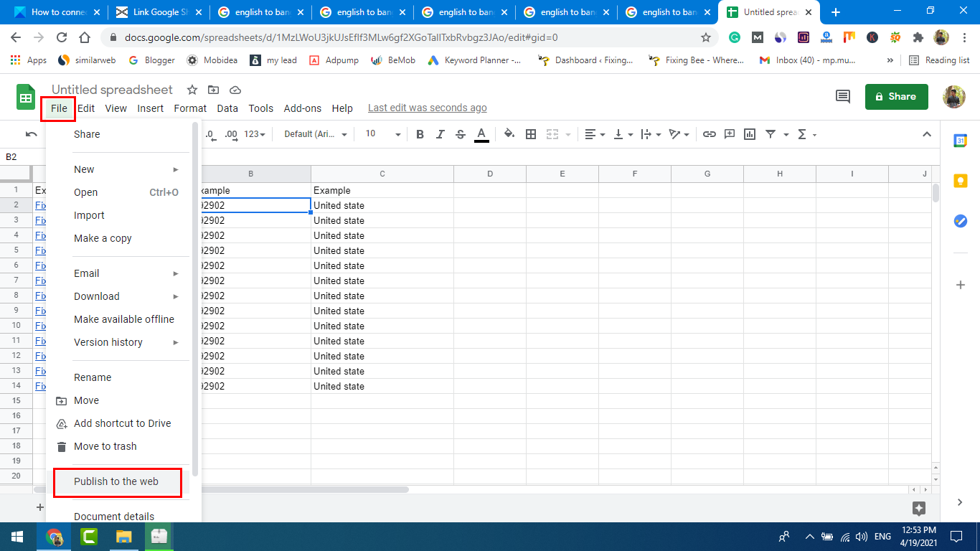Open comment history icon
The width and height of the screenshot is (980, 551).
pyautogui.click(x=843, y=97)
